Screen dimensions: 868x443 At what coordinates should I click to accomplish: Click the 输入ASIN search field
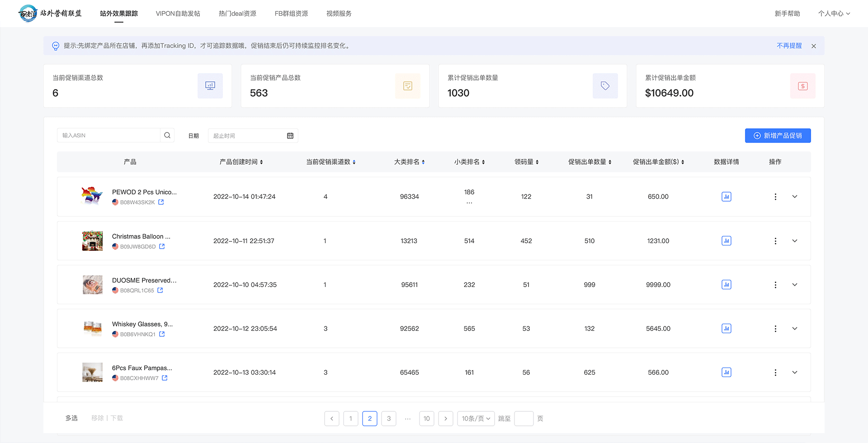point(108,136)
